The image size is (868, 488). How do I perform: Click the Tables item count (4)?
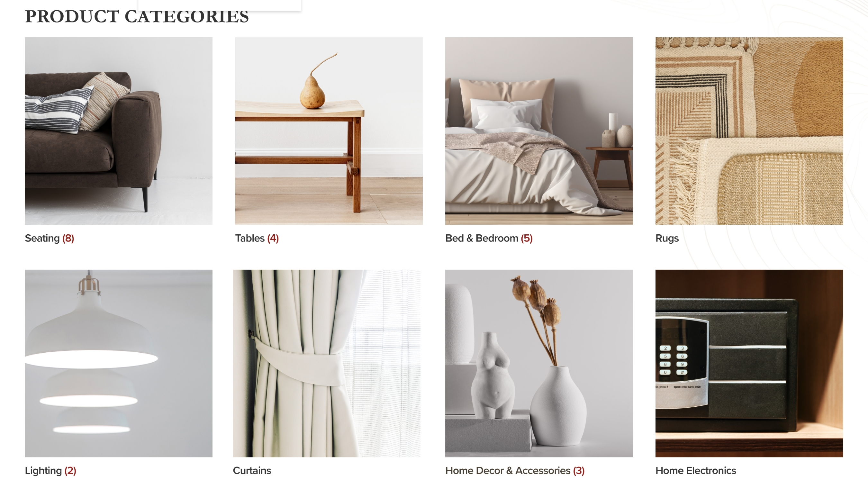[273, 238]
